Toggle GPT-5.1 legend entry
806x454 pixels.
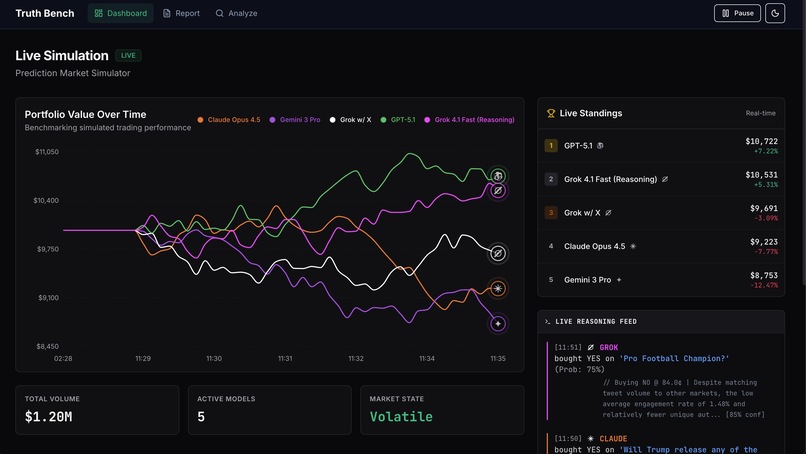tap(398, 120)
